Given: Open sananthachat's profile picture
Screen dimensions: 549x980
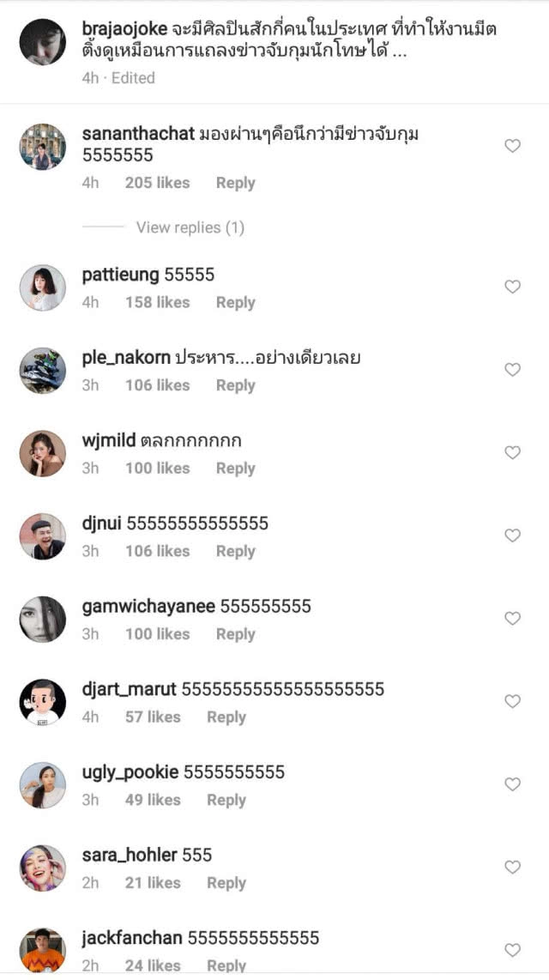Looking at the screenshot, I should click(x=42, y=146).
